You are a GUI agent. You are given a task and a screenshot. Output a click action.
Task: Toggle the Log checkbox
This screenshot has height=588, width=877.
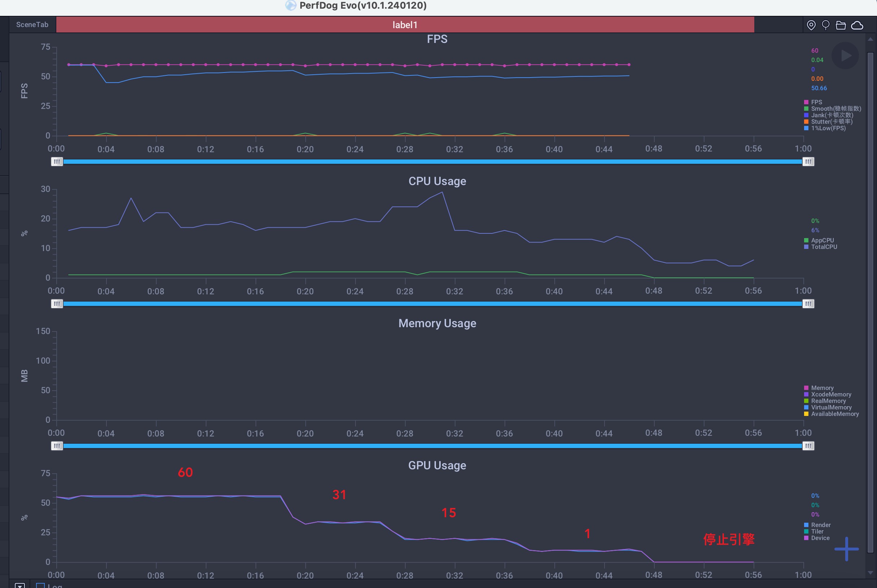(x=40, y=585)
